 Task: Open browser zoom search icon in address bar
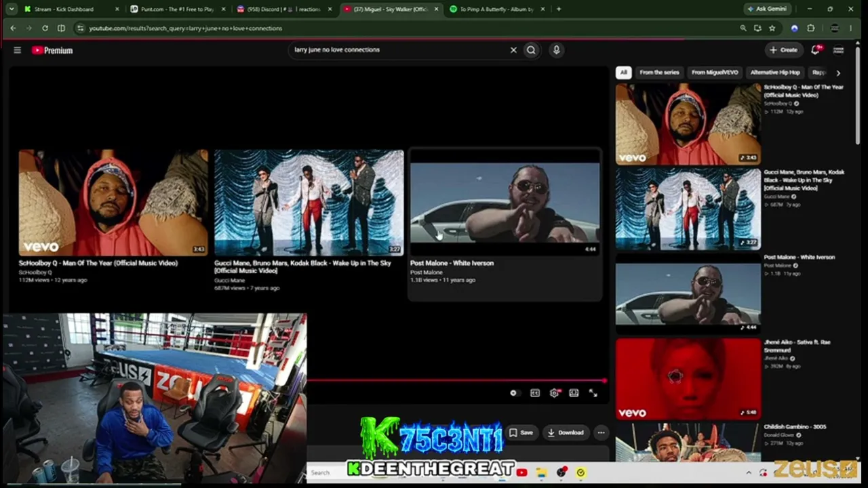pyautogui.click(x=743, y=28)
